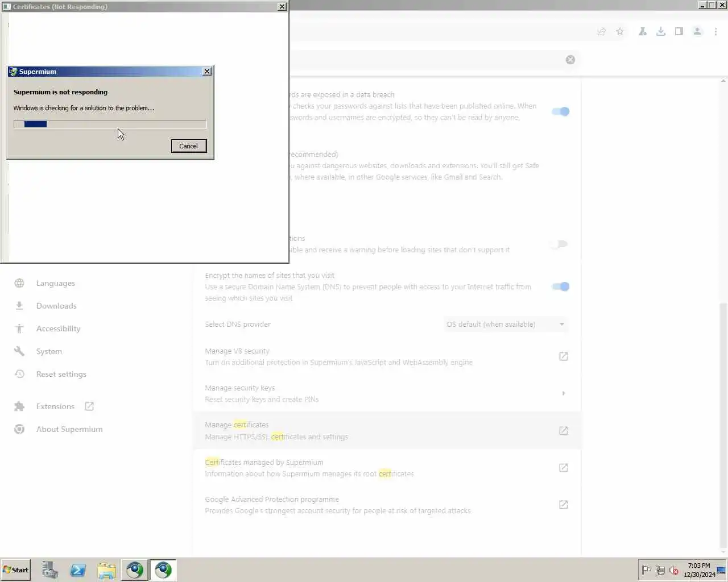The width and height of the screenshot is (728, 582).
Task: Click the Downloads sidebar icon
Action: [19, 306]
